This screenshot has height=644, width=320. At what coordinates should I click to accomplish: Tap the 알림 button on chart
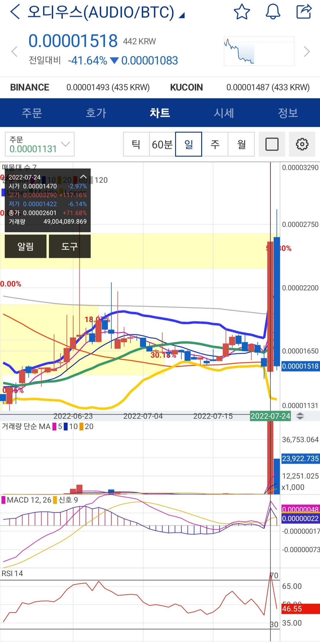coord(25,246)
